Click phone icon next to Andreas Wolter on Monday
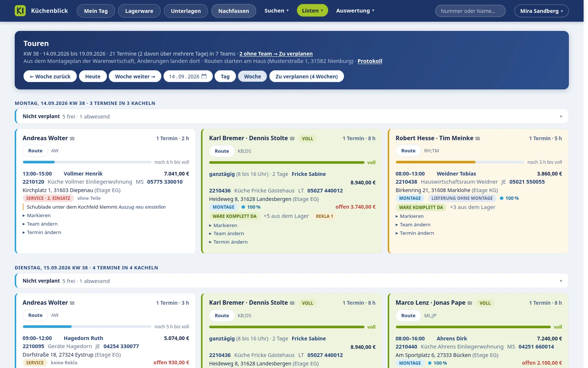 [72, 139]
